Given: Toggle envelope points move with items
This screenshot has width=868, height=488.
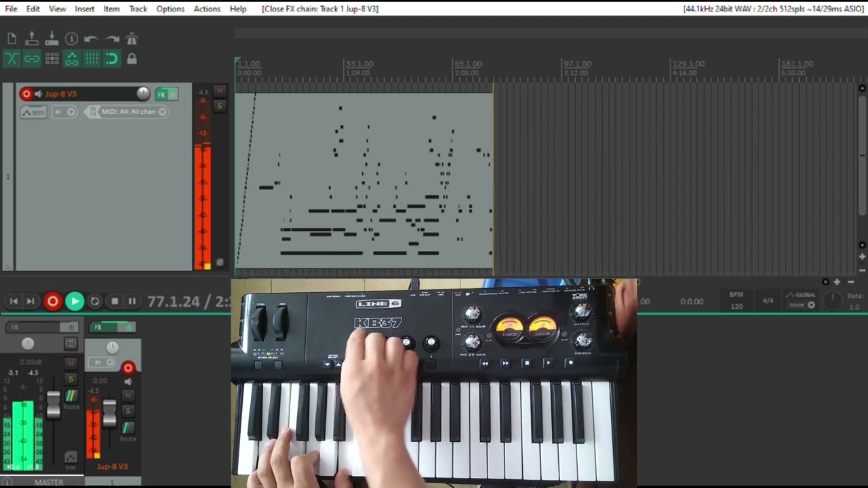Looking at the screenshot, I should (71, 59).
